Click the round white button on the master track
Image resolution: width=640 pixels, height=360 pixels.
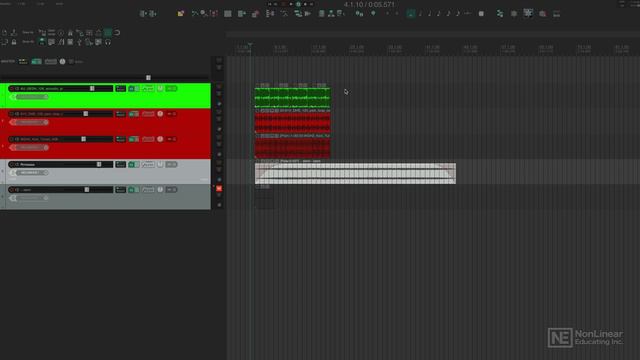62,61
